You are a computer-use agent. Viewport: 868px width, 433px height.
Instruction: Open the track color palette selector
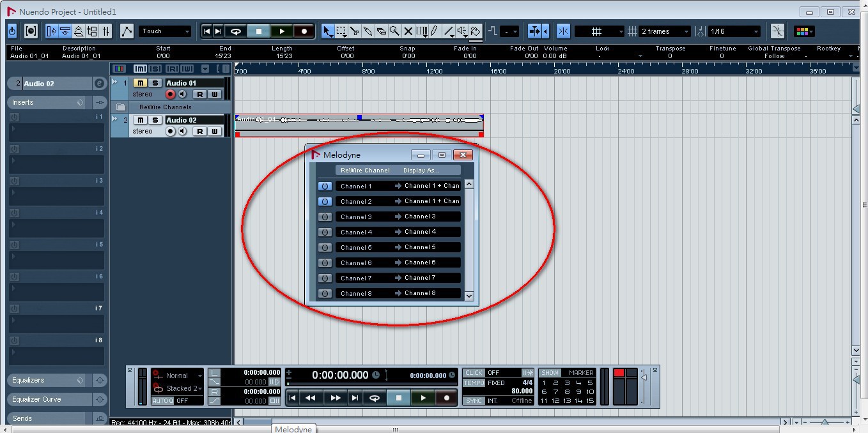point(803,31)
